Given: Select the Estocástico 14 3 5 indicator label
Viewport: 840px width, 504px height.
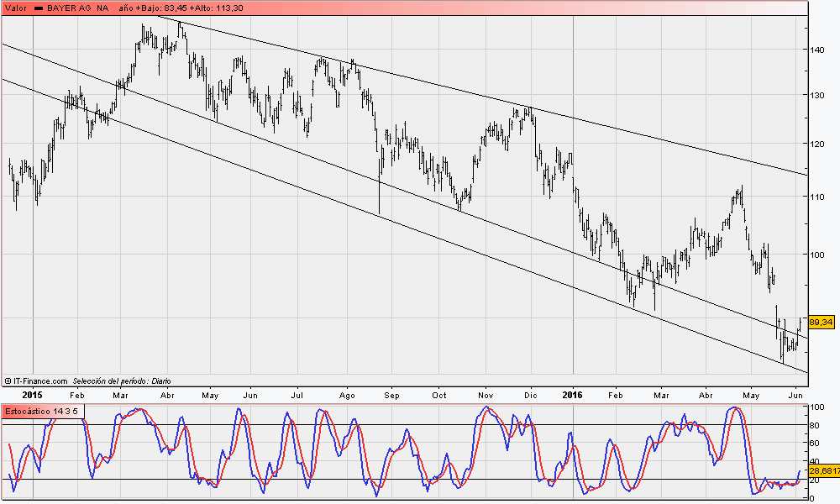Looking at the screenshot, I should coord(41,411).
